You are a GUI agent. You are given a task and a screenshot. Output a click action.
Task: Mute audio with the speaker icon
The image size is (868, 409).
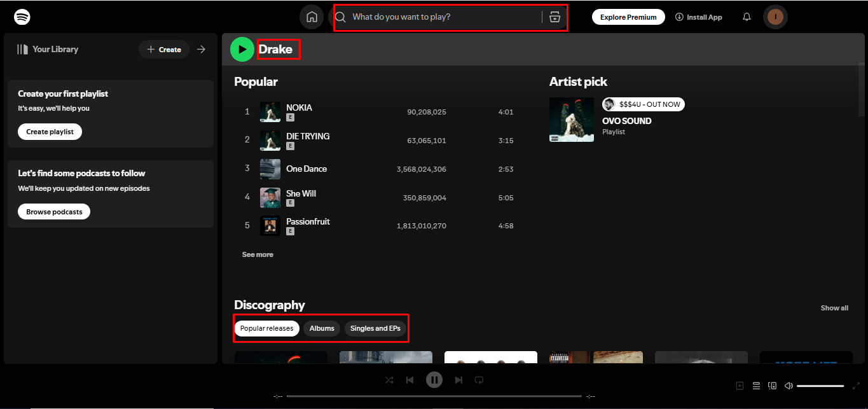(x=789, y=385)
